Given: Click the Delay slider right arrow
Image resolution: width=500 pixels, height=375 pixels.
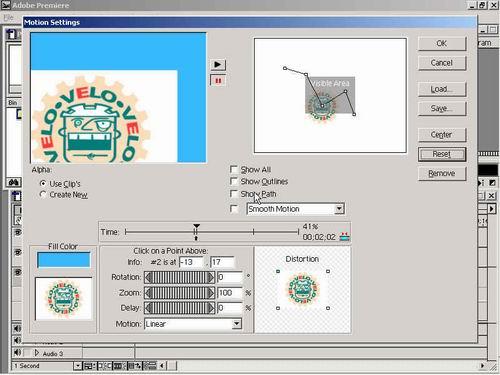Looking at the screenshot, I should pos(211,308).
